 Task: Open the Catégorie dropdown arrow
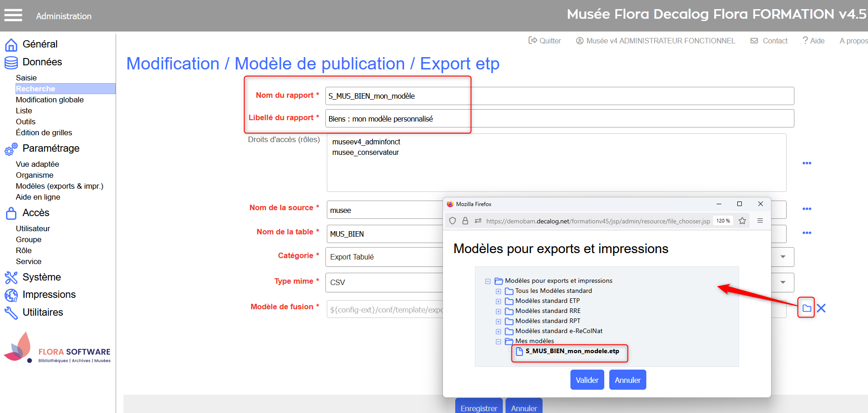click(x=783, y=257)
